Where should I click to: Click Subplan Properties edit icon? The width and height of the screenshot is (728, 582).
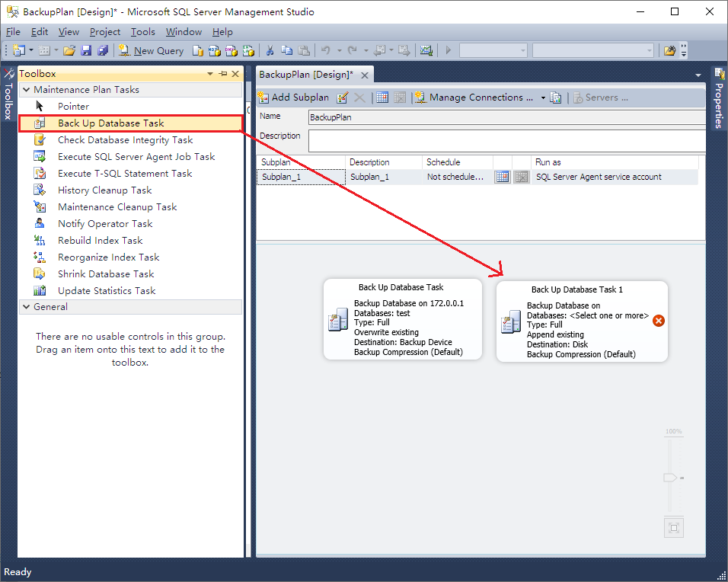pos(342,98)
